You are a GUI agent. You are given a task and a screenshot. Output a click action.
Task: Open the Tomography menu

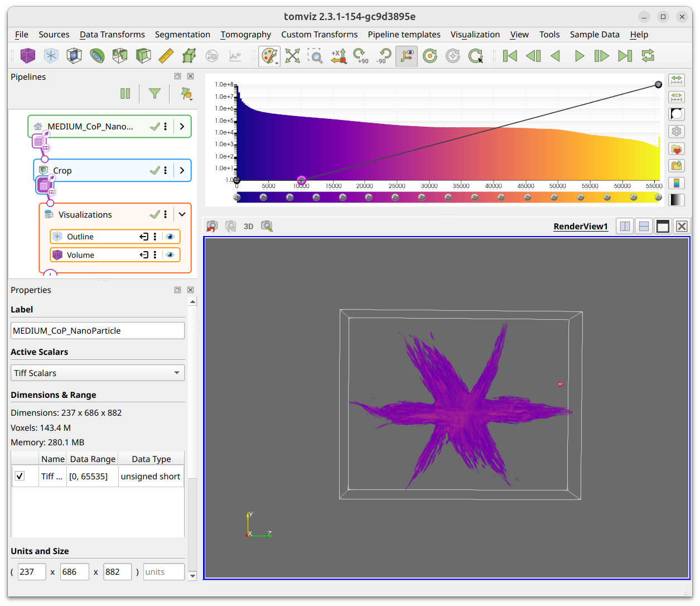(x=245, y=35)
